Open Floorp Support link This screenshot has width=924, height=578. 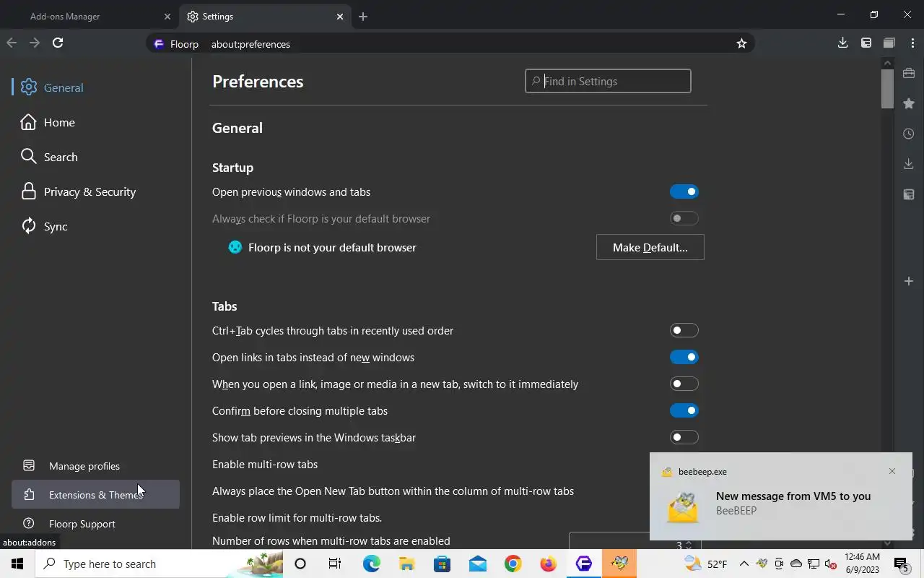pyautogui.click(x=95, y=524)
